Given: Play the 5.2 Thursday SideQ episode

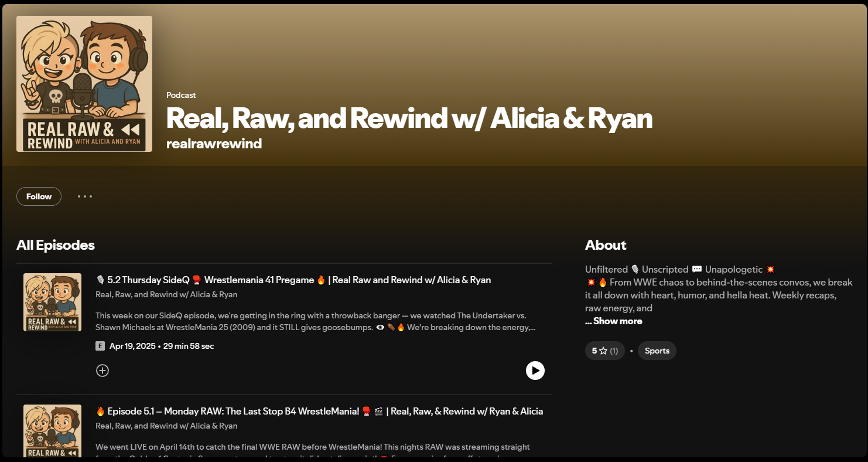Looking at the screenshot, I should (x=535, y=371).
